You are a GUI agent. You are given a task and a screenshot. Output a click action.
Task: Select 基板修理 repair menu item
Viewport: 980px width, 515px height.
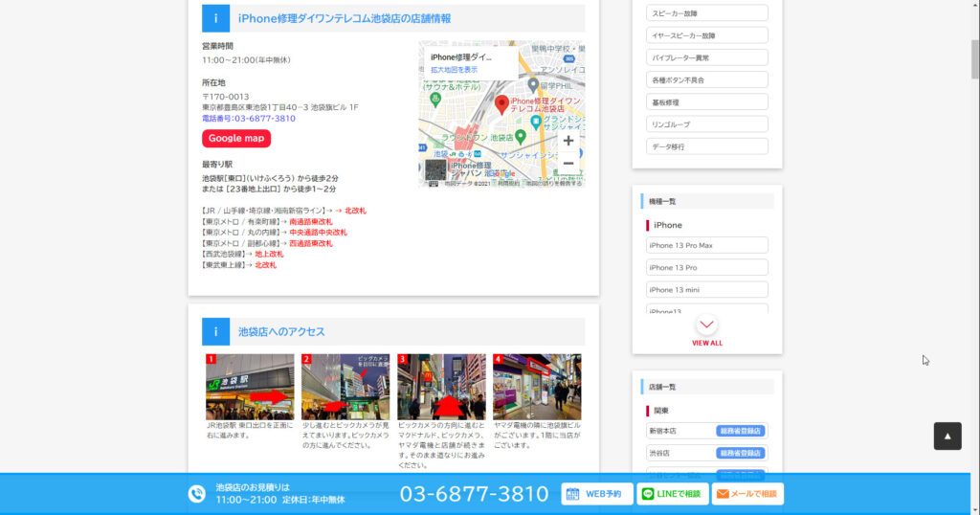tap(707, 101)
